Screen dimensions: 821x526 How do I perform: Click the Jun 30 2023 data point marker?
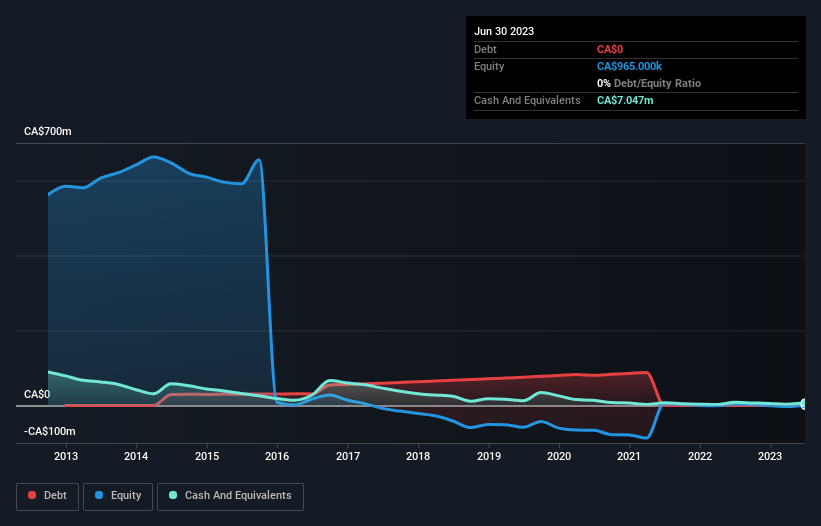[x=805, y=404]
